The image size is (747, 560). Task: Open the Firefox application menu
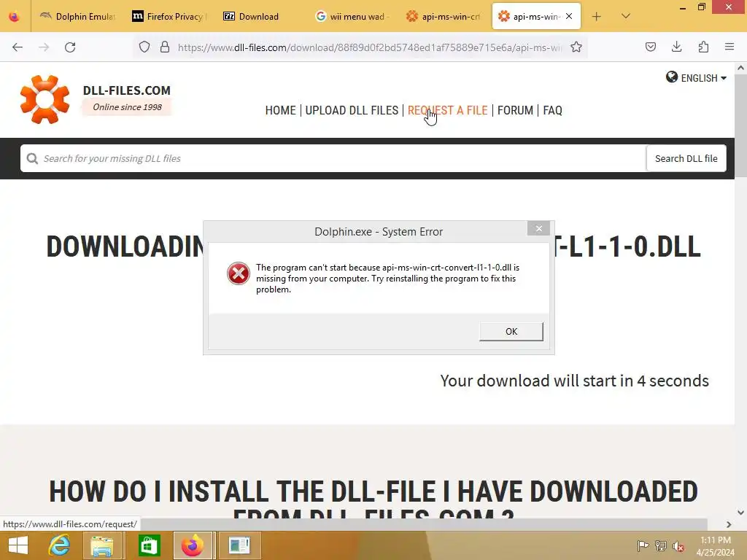click(x=729, y=47)
